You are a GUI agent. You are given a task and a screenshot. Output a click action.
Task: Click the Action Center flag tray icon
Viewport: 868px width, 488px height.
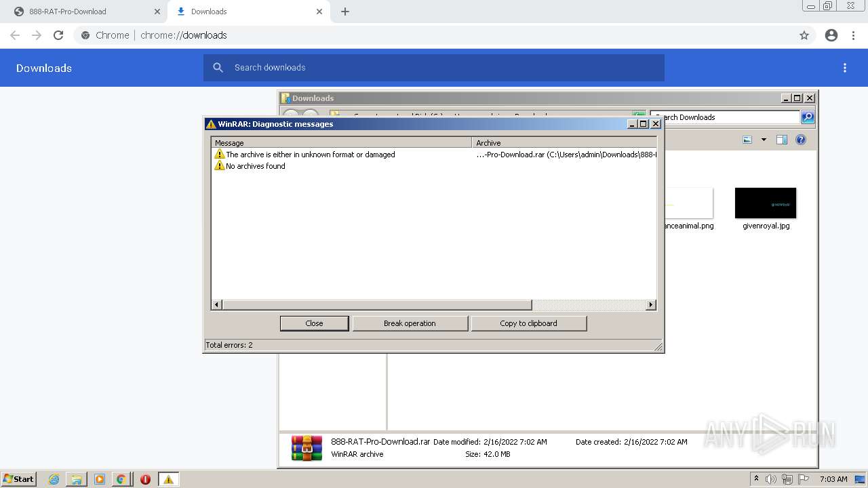point(804,479)
